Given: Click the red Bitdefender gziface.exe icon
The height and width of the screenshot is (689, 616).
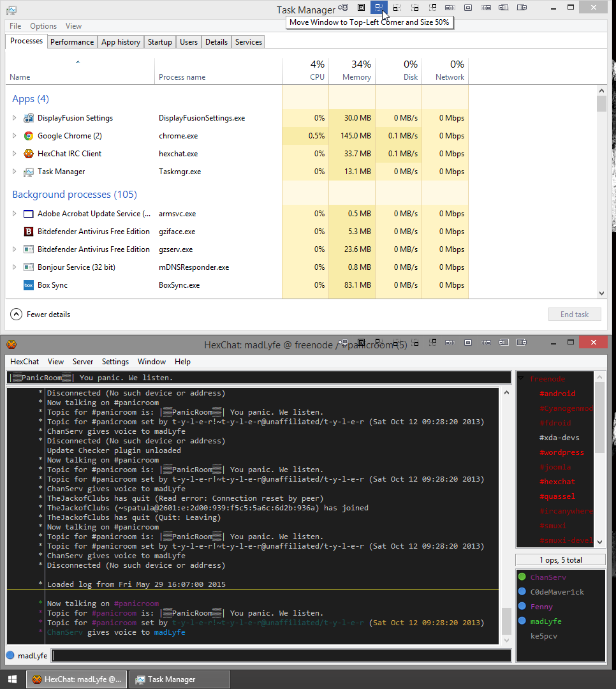Looking at the screenshot, I should point(29,232).
